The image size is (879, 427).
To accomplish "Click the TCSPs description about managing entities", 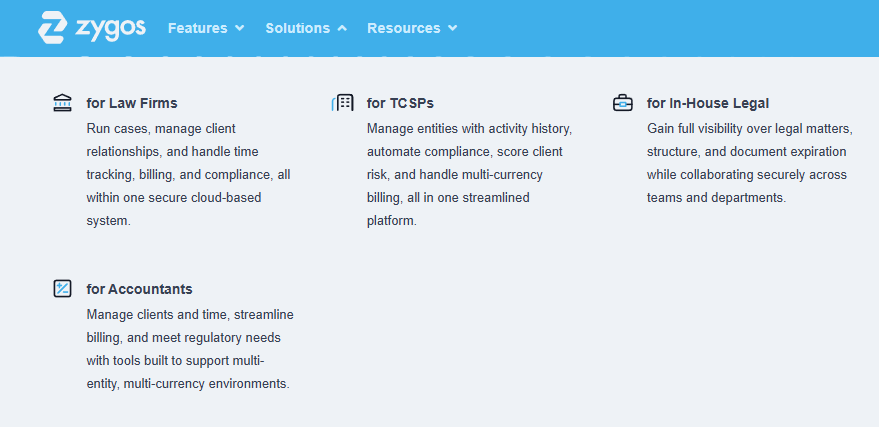I will click(468, 174).
